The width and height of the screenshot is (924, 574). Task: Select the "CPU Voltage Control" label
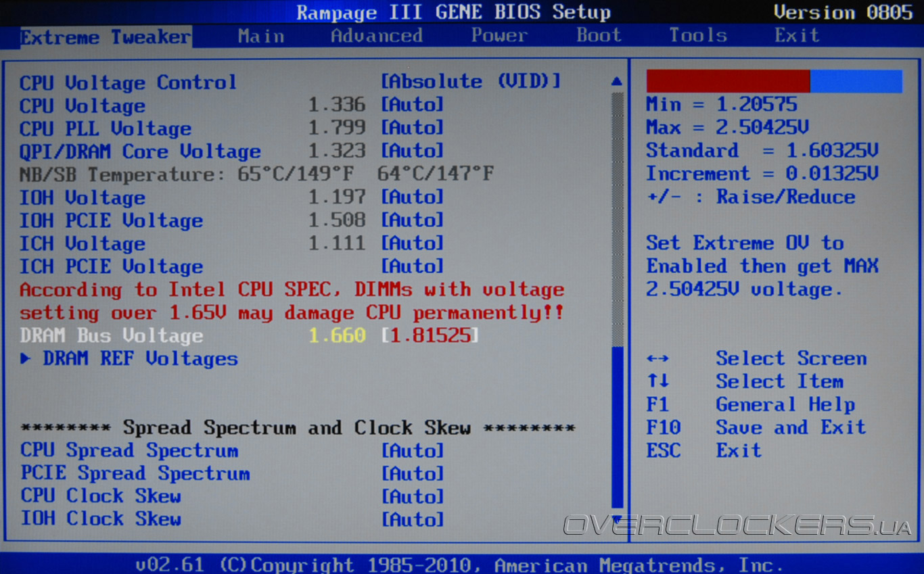tap(129, 82)
